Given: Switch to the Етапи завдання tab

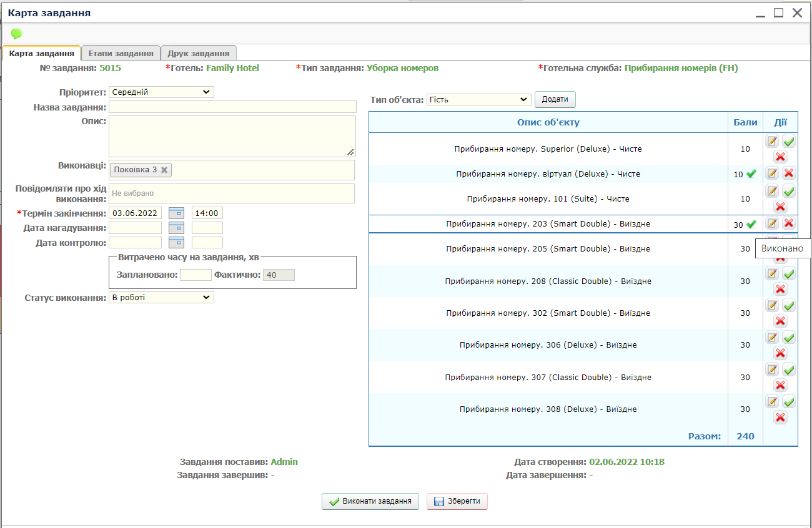Looking at the screenshot, I should click(121, 53).
